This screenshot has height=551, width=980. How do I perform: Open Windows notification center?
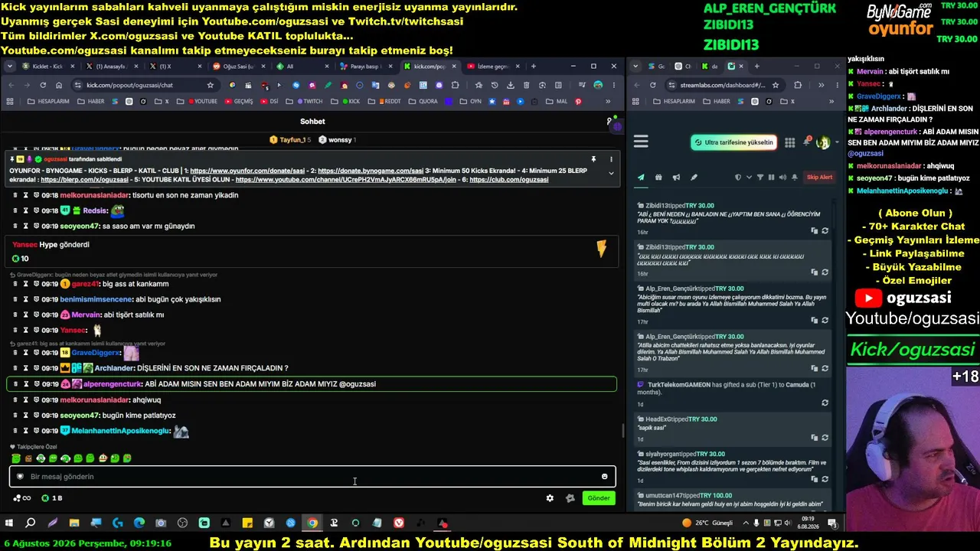[833, 523]
